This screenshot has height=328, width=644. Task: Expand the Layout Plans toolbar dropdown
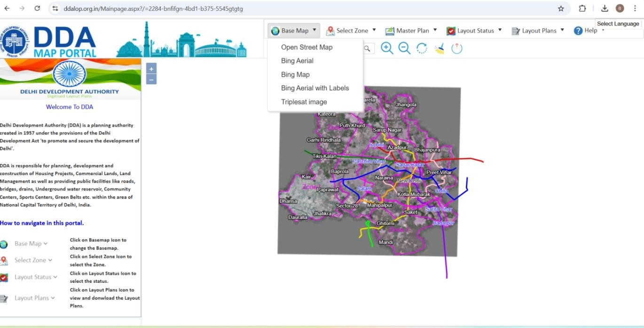tap(538, 31)
